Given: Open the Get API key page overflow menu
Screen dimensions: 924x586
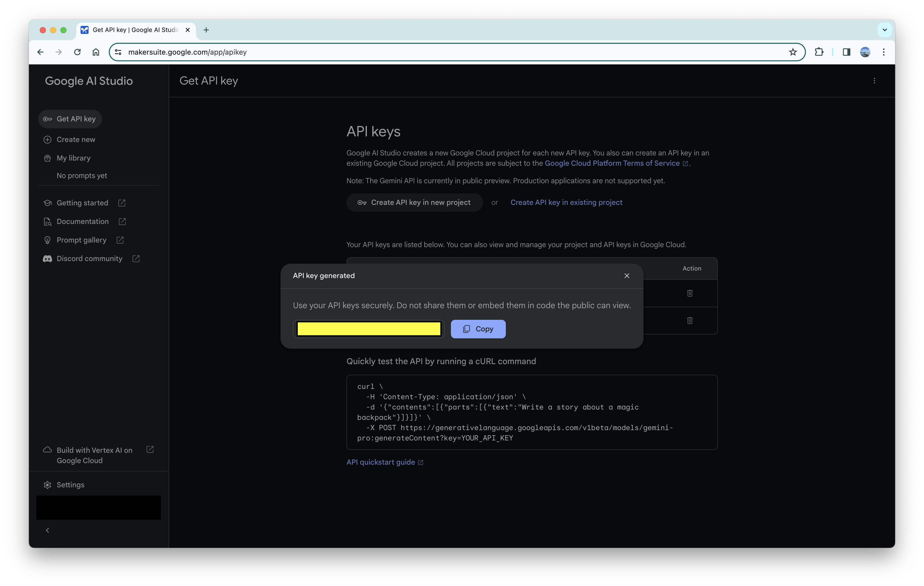Looking at the screenshot, I should tap(874, 81).
